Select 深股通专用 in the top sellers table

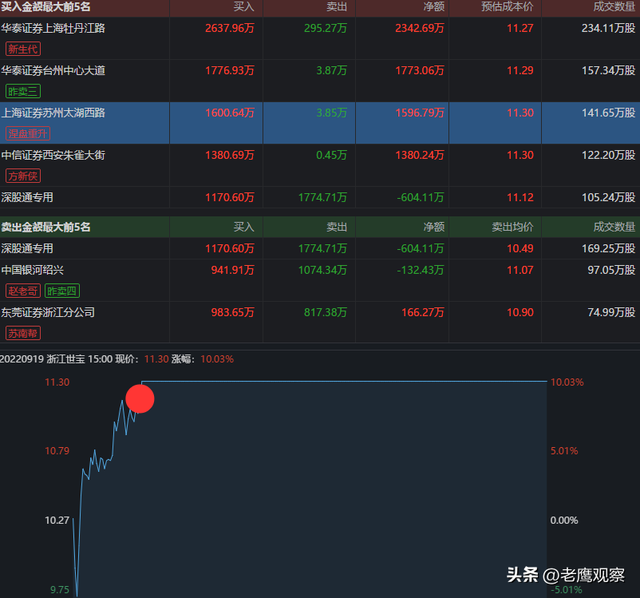pyautogui.click(x=27, y=248)
